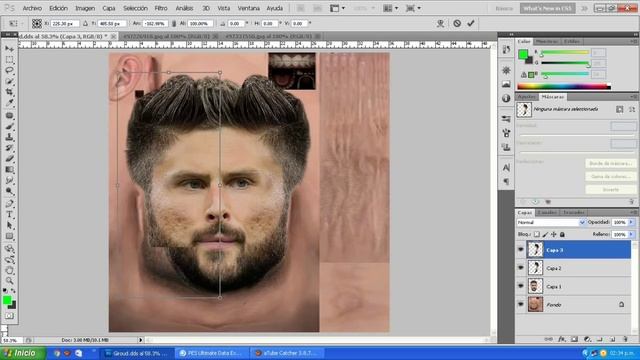Hide the Capa 1 layer

[x=521, y=286]
